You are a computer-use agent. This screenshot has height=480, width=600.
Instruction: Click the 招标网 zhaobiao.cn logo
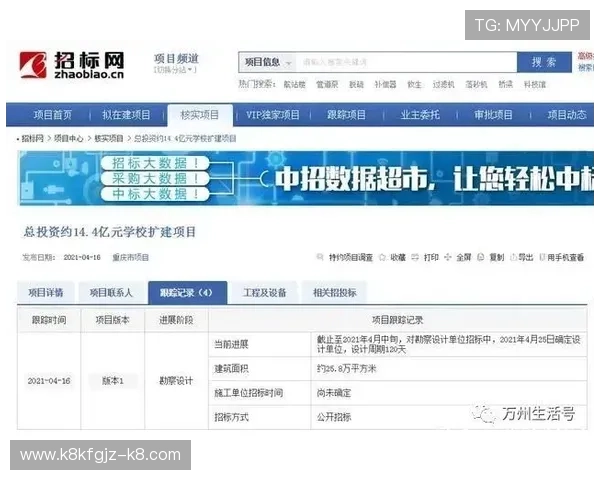(x=72, y=65)
